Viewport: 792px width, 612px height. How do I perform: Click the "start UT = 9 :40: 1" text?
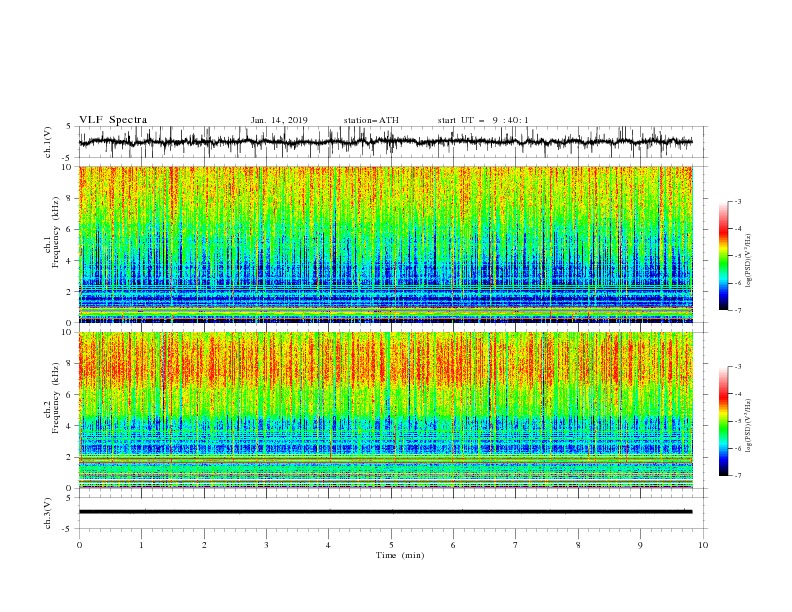pos(483,120)
